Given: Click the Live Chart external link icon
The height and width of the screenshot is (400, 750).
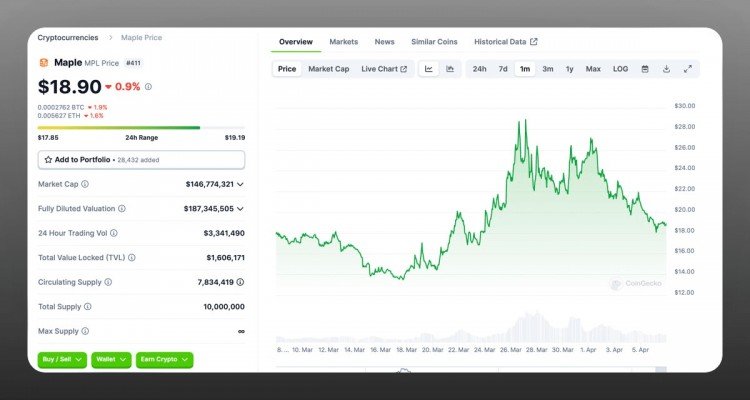Looking at the screenshot, I should tap(404, 69).
